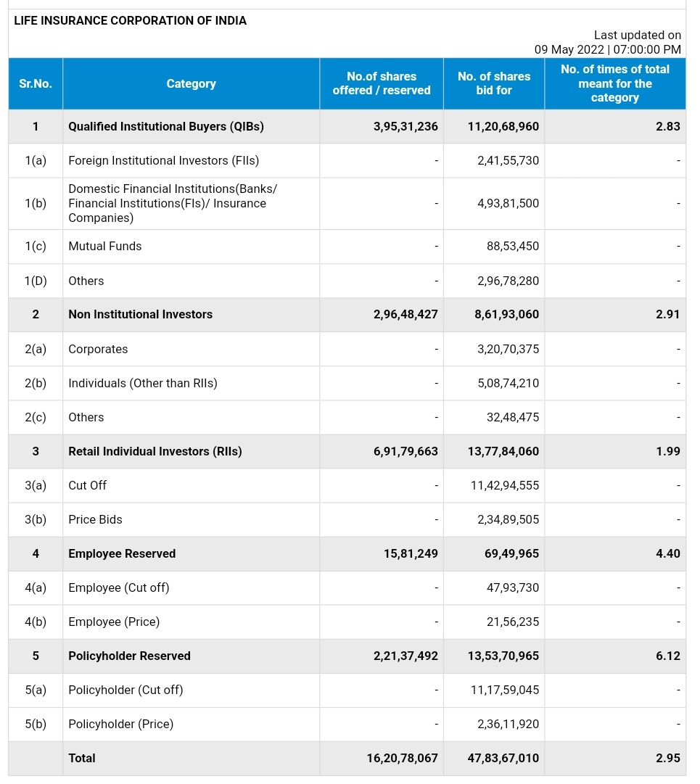Screen dimensions: 700x784
Task: Select 'Retail Individual Investors (RIIs)' row label
Action: point(155,452)
